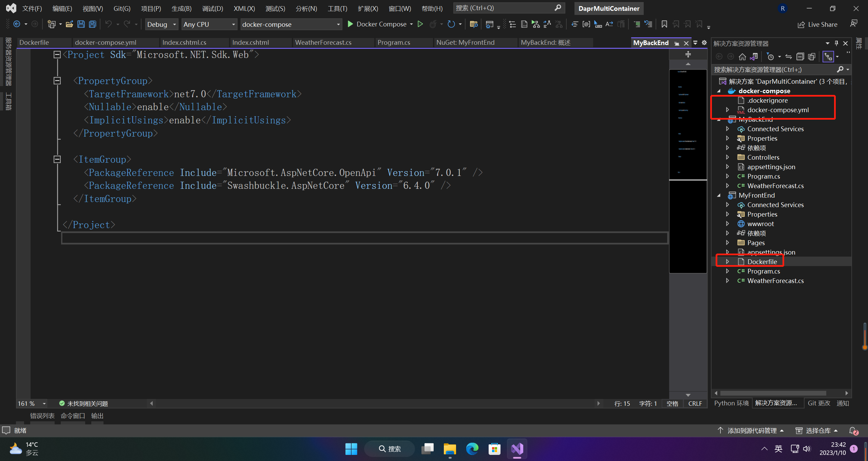Viewport: 868px width, 461px height.
Task: Open Microsoft Edge from the taskbar
Action: click(472, 449)
